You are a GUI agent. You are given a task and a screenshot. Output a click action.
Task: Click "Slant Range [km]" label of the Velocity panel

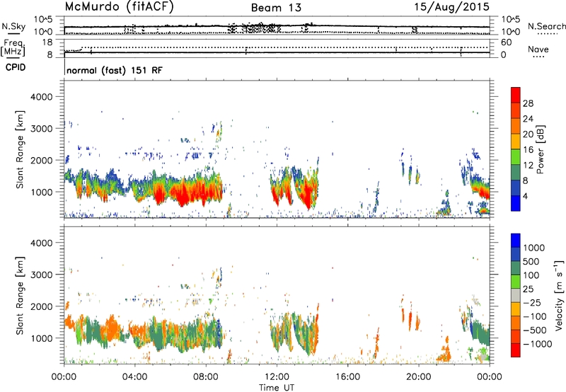20,295
